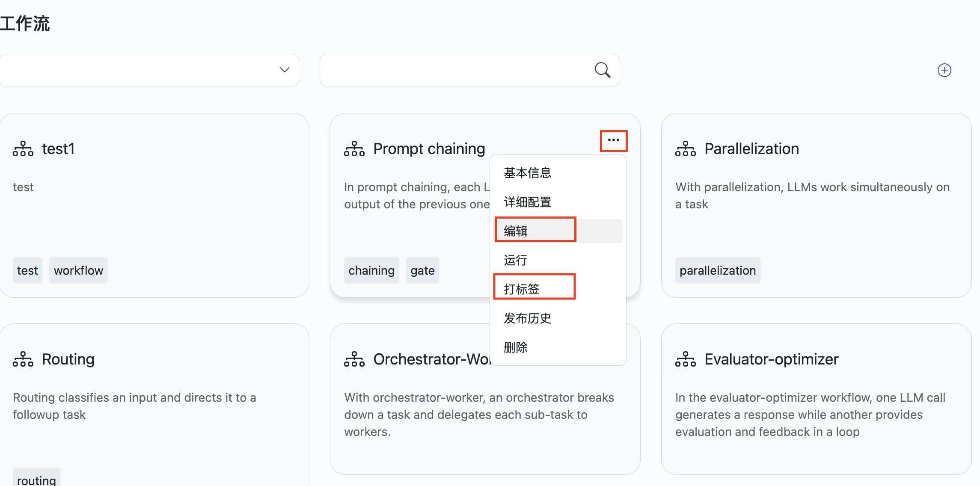Click 删除 to delete the workflow
This screenshot has height=486, width=980.
[x=516, y=347]
